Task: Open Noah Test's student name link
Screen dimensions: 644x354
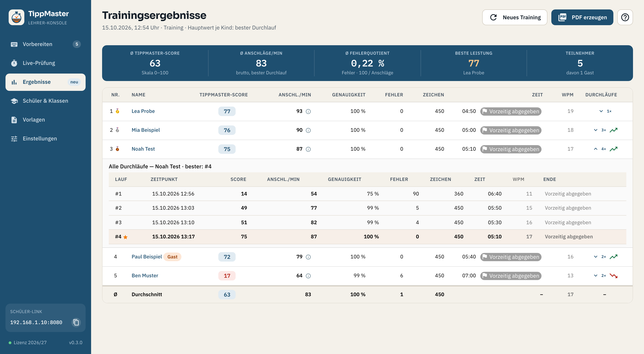Action: pos(143,149)
